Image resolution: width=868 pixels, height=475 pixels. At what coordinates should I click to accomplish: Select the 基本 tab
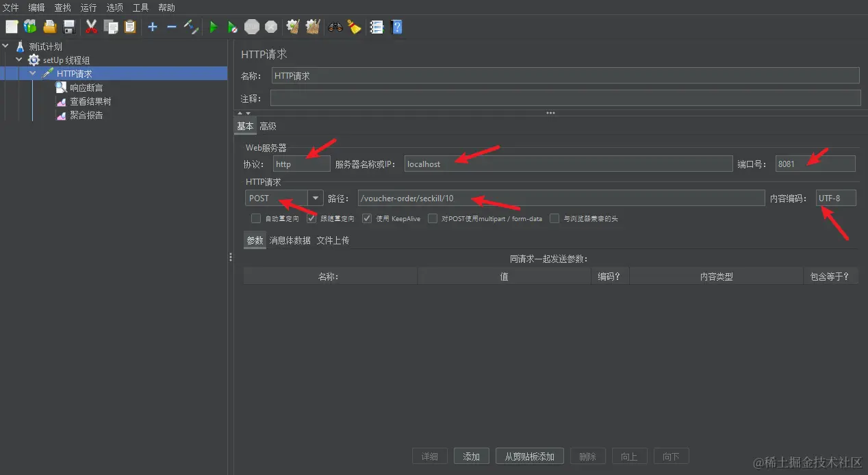pyautogui.click(x=245, y=126)
